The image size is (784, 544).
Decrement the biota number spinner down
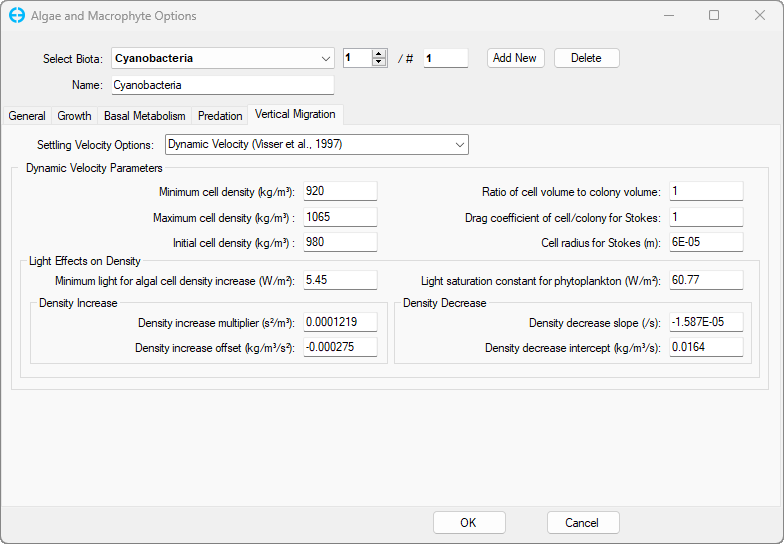point(379,63)
